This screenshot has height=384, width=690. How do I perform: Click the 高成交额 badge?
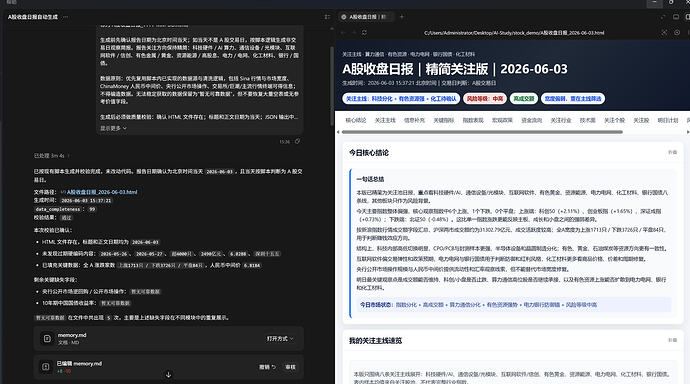point(524,99)
